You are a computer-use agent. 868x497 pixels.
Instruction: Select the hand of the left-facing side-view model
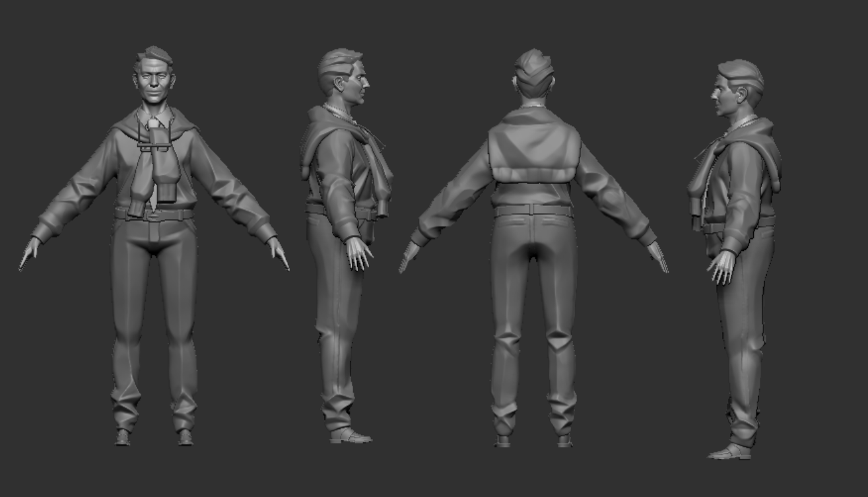click(x=722, y=267)
